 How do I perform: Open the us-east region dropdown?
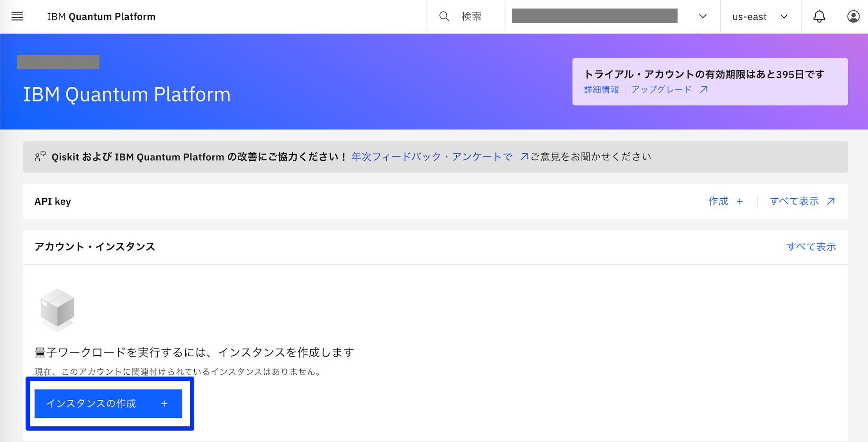pyautogui.click(x=760, y=17)
